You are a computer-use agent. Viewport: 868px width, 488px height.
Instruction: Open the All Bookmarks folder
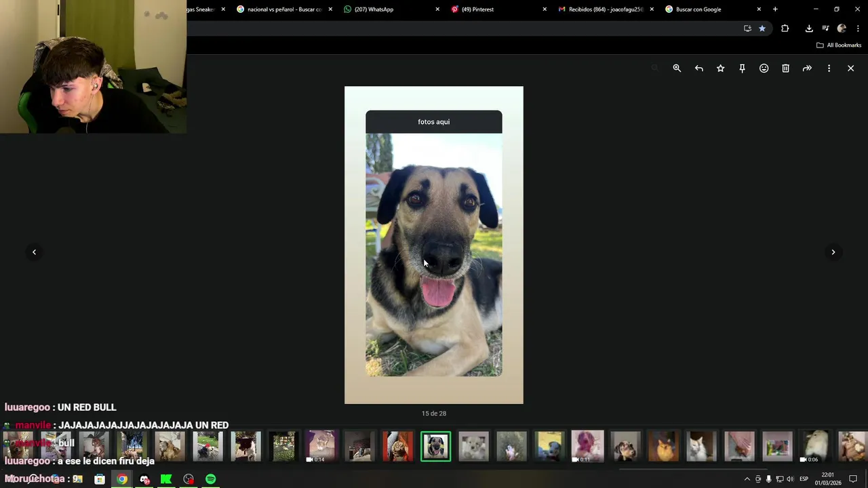point(839,45)
